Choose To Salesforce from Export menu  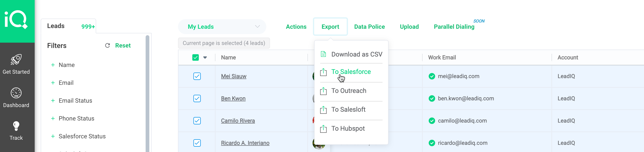[x=351, y=72]
